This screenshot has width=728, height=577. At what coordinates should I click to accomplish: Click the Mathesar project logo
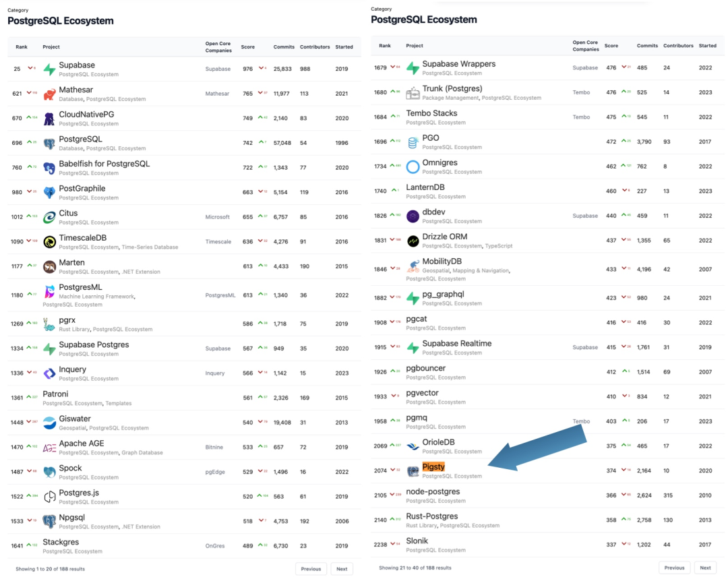50,94
